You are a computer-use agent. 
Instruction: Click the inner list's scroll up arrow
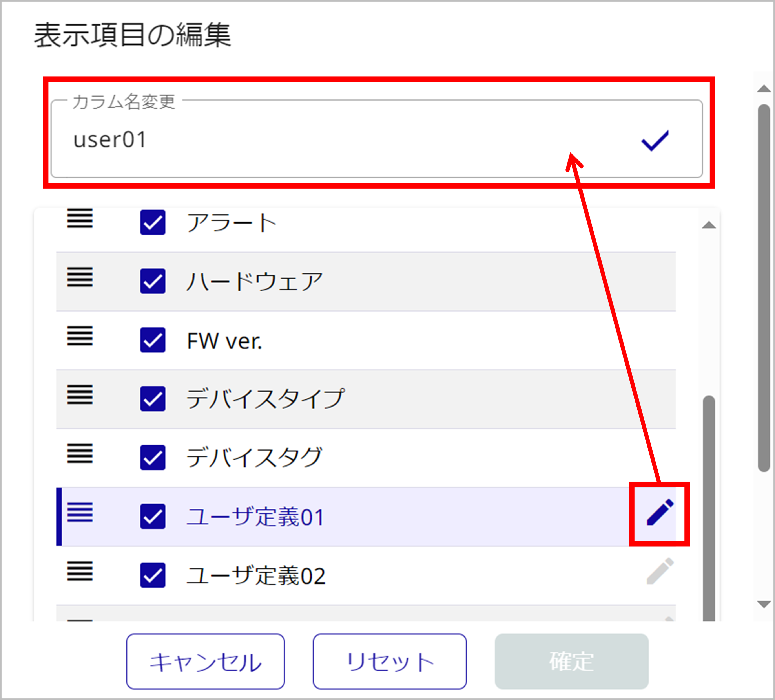[x=709, y=225]
